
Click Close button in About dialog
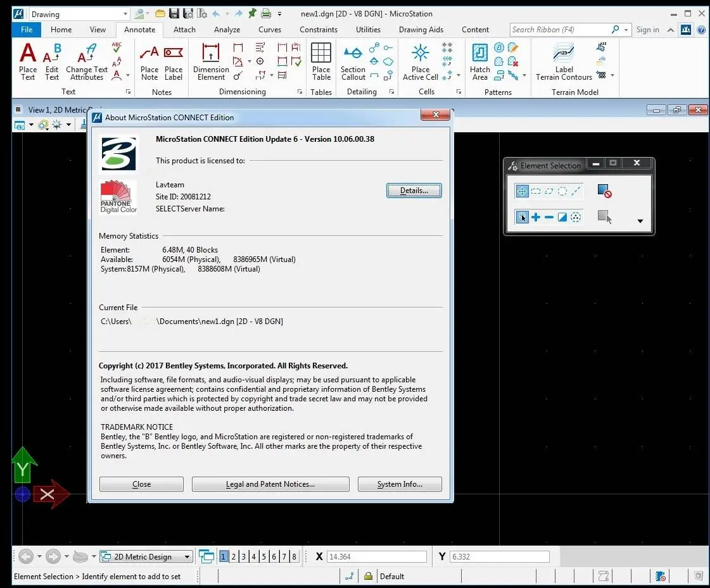tap(141, 484)
